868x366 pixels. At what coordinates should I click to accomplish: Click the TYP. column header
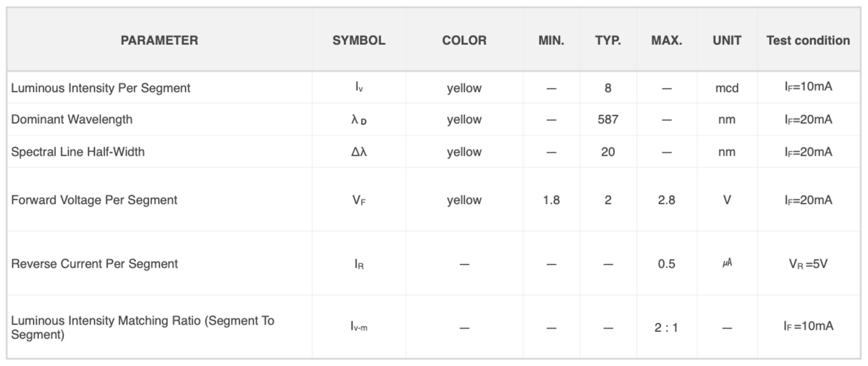608,41
